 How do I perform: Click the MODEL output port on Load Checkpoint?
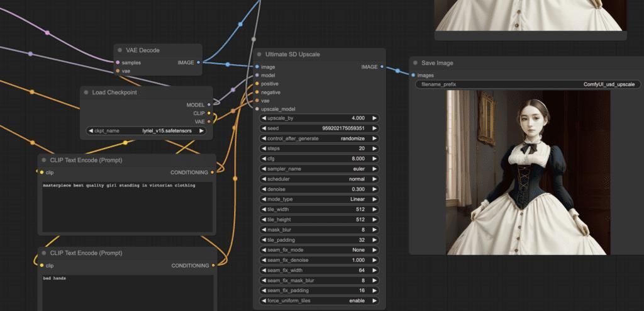(209, 105)
